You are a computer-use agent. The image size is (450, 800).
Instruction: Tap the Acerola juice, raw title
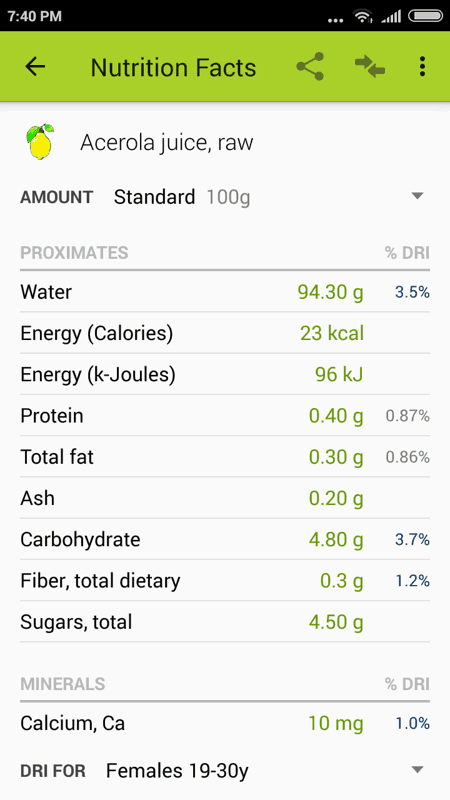pyautogui.click(x=166, y=143)
